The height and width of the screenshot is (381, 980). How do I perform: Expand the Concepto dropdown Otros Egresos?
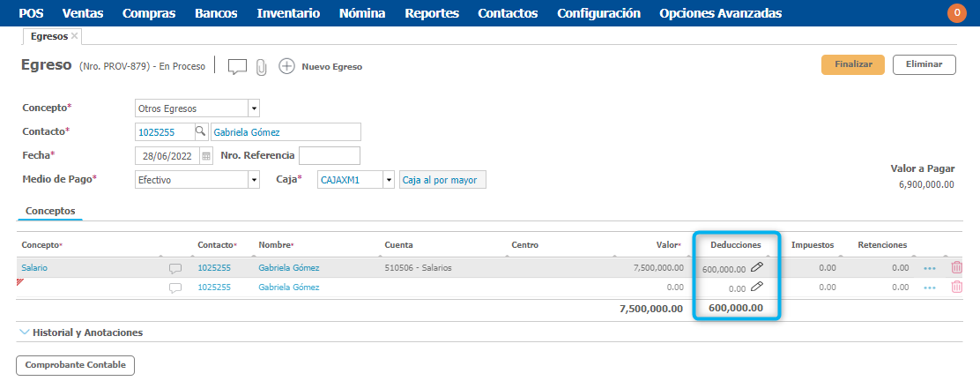(x=254, y=108)
